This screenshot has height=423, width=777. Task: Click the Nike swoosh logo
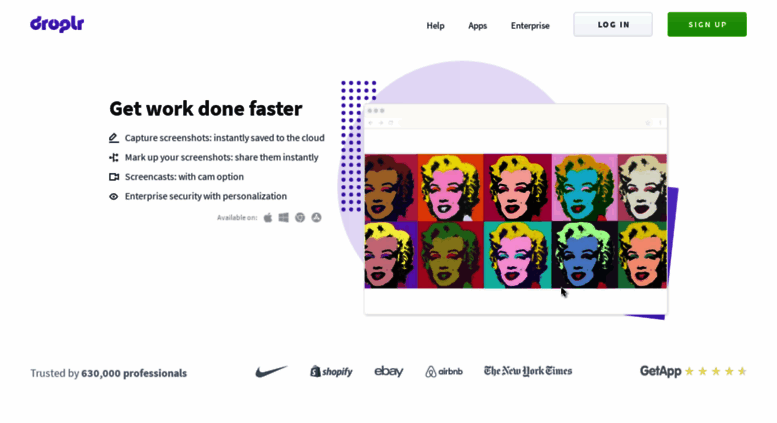tap(271, 371)
